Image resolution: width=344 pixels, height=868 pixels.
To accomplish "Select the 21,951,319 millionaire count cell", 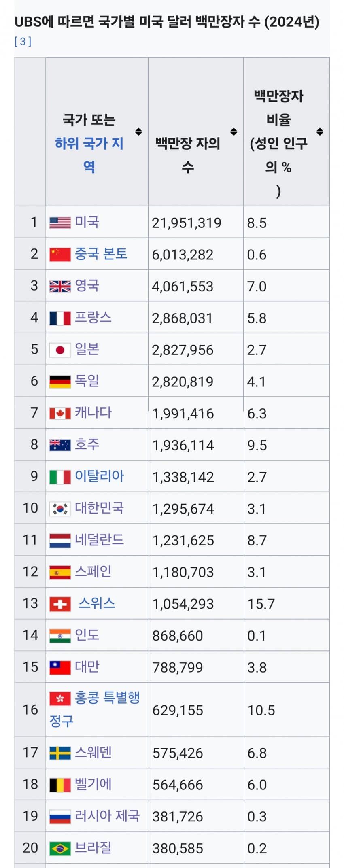I will pos(196,222).
